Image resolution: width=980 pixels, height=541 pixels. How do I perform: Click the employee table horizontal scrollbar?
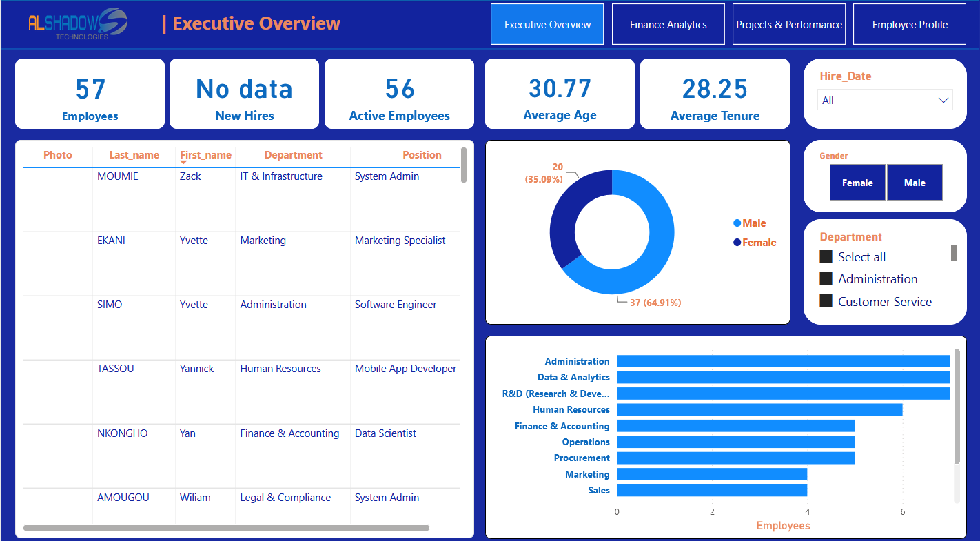click(226, 528)
